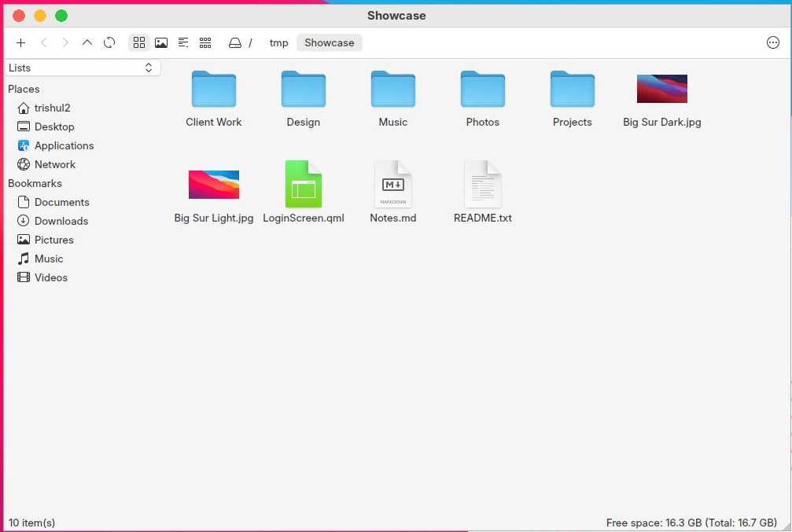Screen dimensions: 792x532
Task: Click the Places section header
Action: [x=24, y=90]
